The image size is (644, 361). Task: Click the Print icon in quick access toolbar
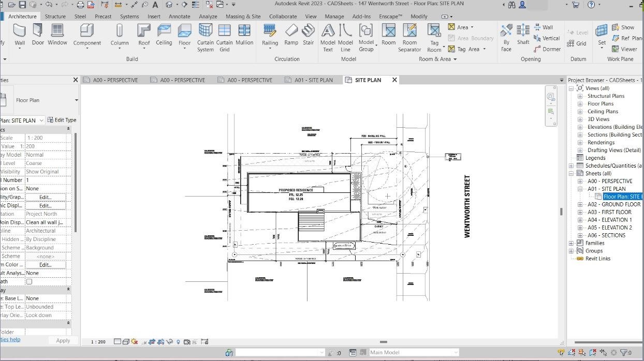[80, 5]
